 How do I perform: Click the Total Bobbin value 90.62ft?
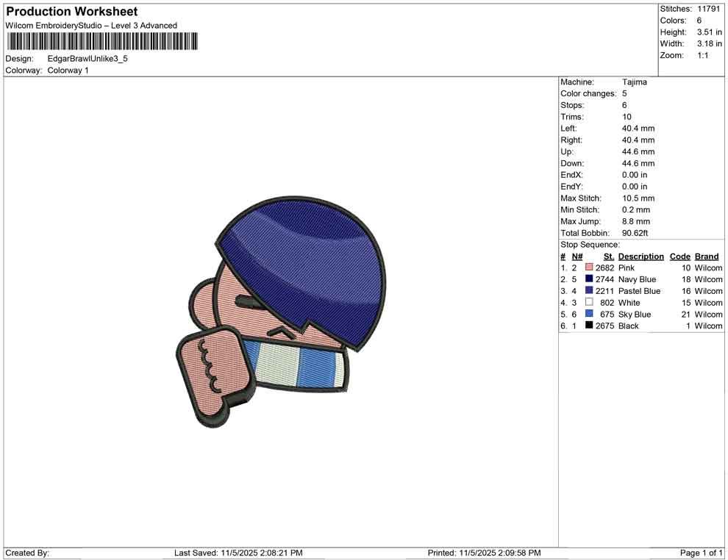(x=635, y=233)
